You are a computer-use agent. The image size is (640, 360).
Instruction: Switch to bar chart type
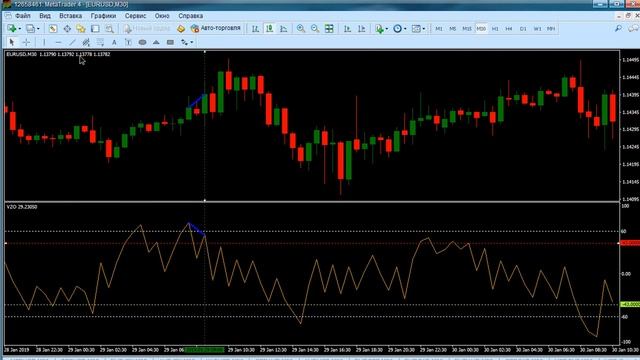pyautogui.click(x=256, y=29)
